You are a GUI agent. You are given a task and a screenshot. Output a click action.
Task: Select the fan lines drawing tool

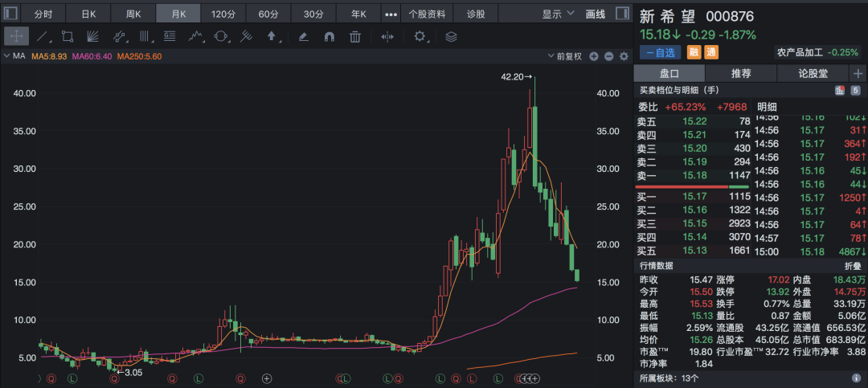click(x=93, y=36)
